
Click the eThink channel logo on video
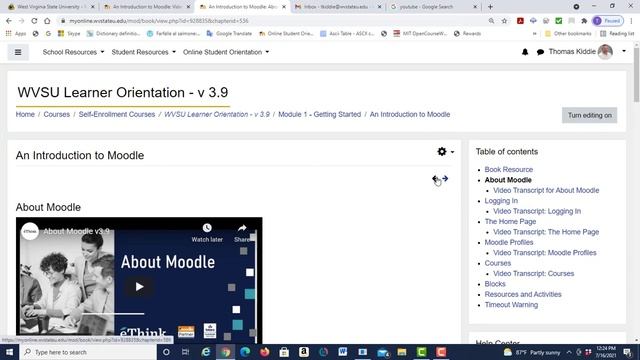(30, 231)
